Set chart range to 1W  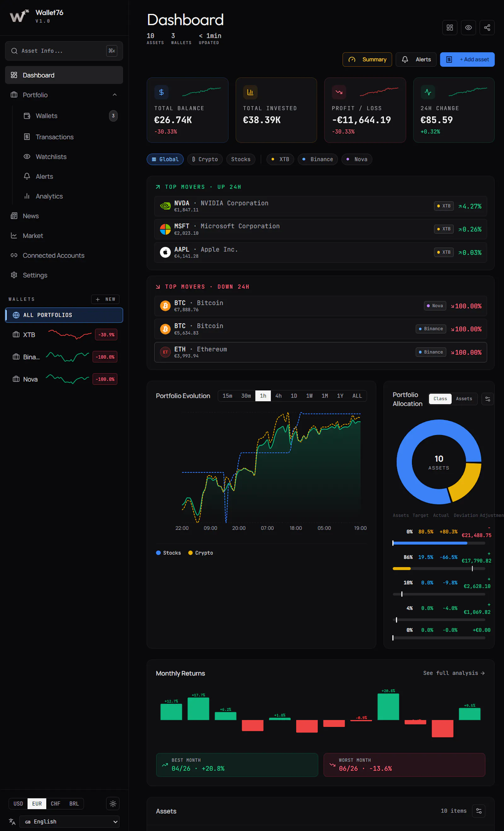pos(309,396)
